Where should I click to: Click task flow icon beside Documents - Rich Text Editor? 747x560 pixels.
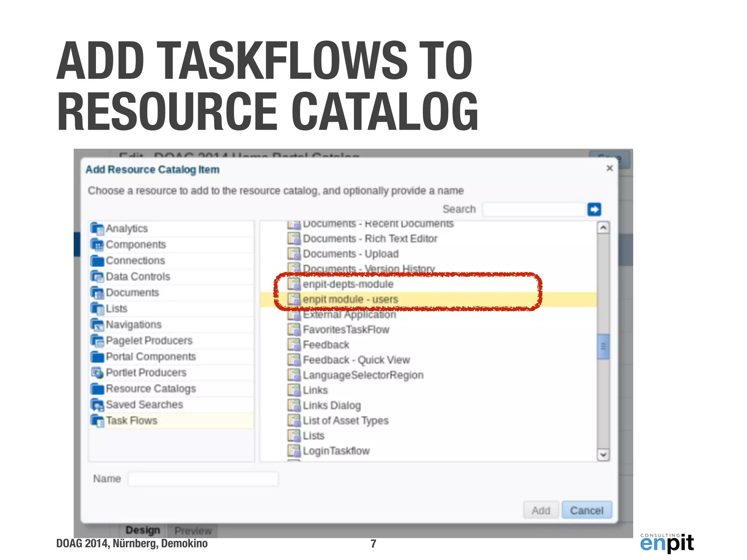click(294, 238)
